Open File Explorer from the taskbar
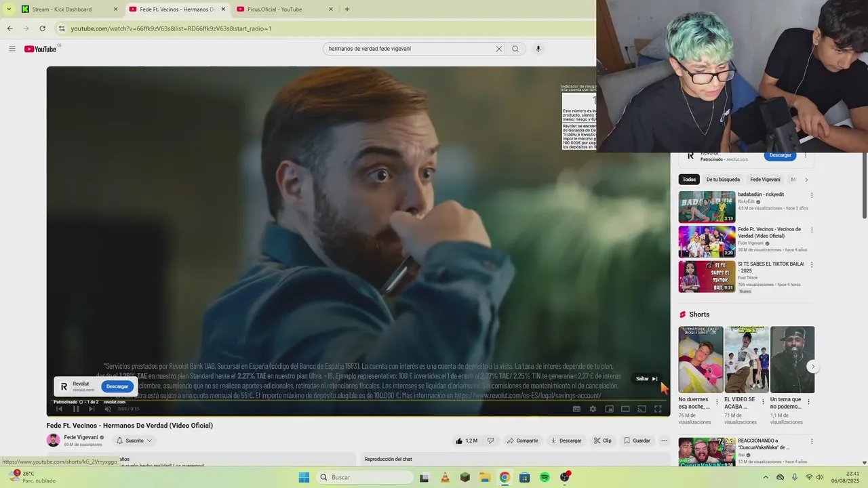Image resolution: width=868 pixels, height=488 pixels. click(x=485, y=477)
